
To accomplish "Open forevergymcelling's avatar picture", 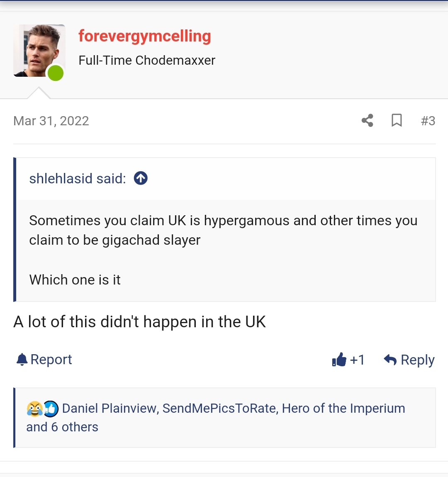I will 39,51.
